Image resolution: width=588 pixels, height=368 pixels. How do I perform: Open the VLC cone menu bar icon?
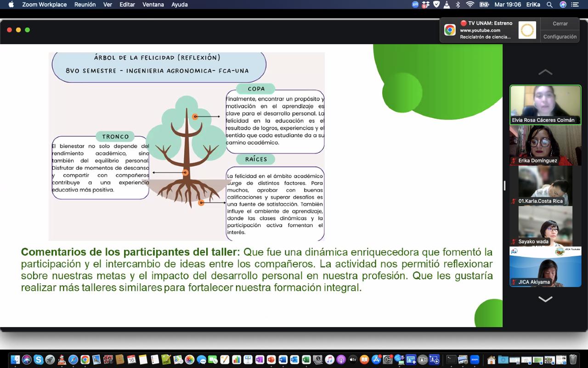click(447, 5)
